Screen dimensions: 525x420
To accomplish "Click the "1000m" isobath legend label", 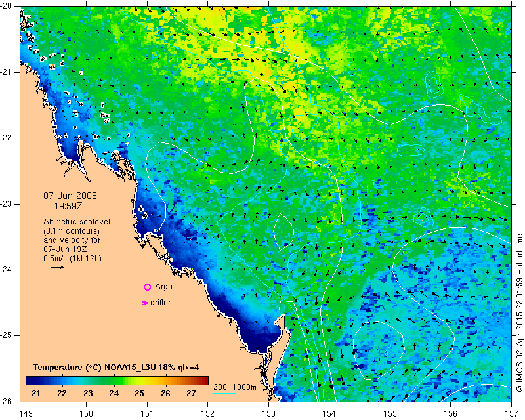I will pos(244,387).
